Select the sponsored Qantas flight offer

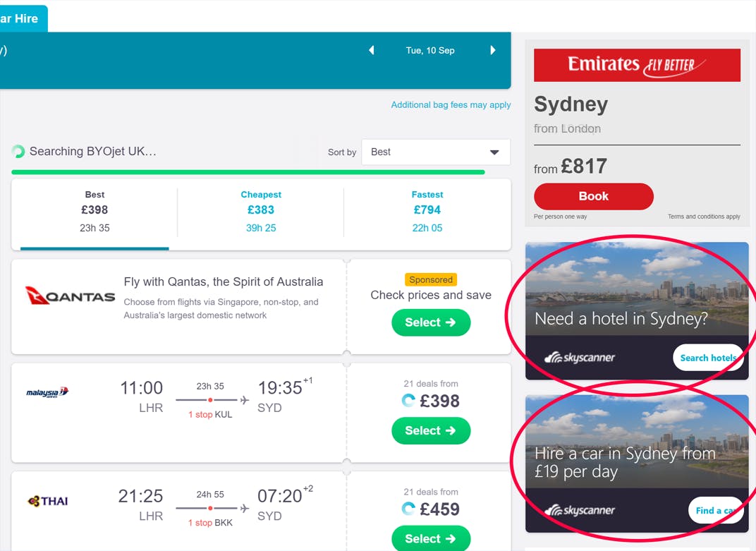[431, 322]
